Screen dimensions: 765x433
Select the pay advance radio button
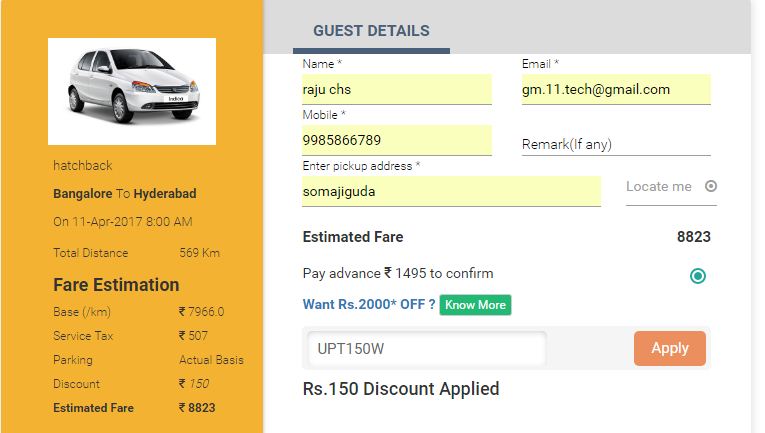point(698,276)
